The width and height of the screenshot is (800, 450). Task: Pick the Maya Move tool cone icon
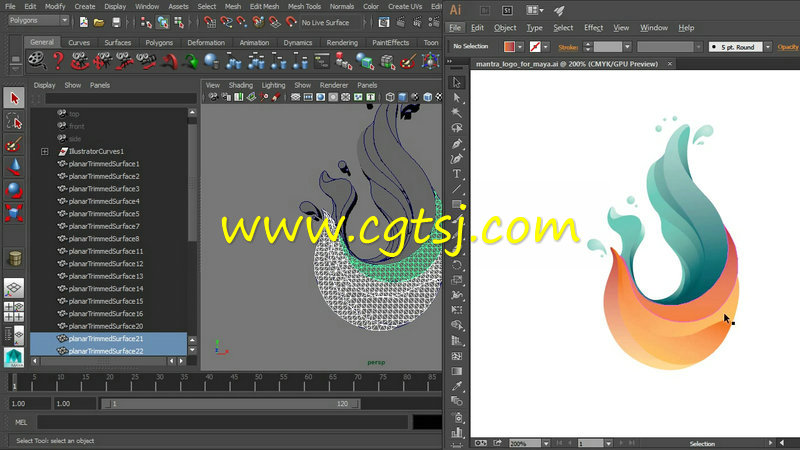pyautogui.click(x=14, y=167)
